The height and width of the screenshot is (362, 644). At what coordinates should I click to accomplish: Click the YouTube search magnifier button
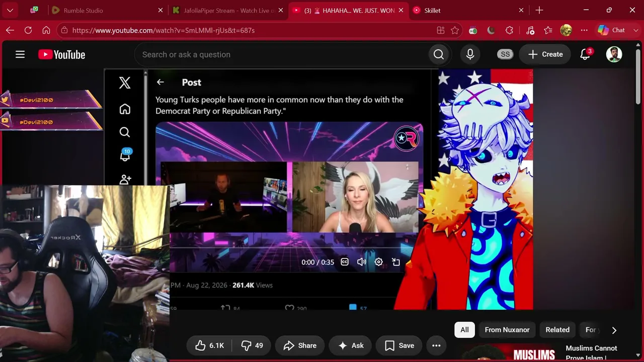point(439,54)
